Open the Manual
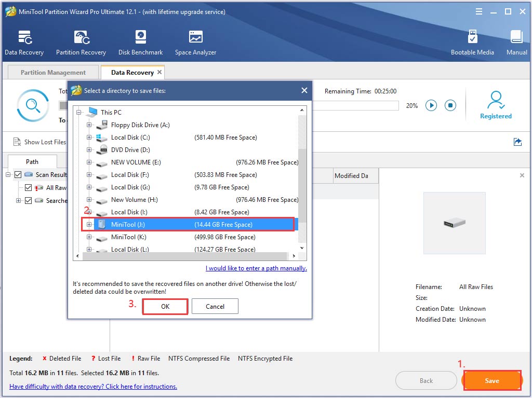The image size is (532, 398). point(517,43)
